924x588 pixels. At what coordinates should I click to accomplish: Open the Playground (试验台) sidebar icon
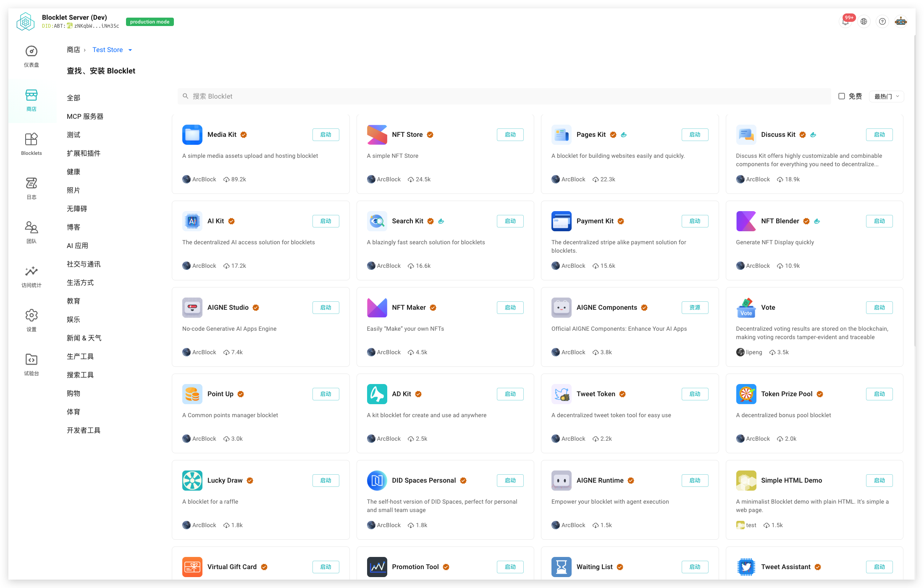31,360
